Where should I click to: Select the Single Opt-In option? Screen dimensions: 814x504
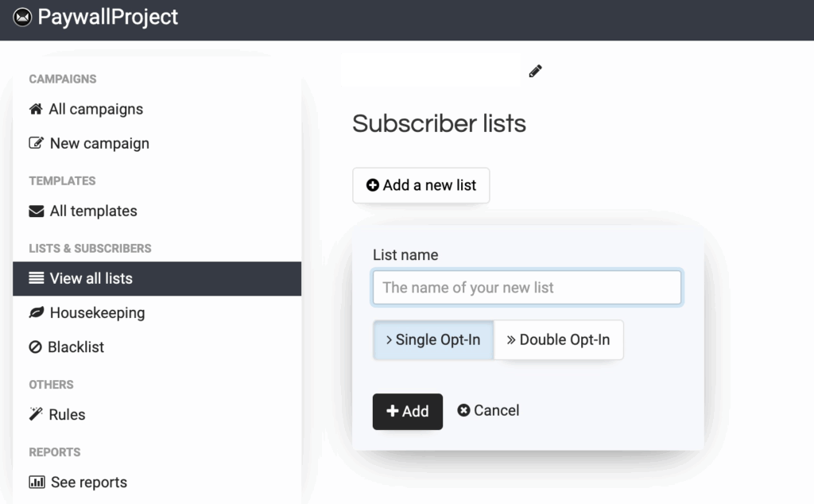(433, 339)
